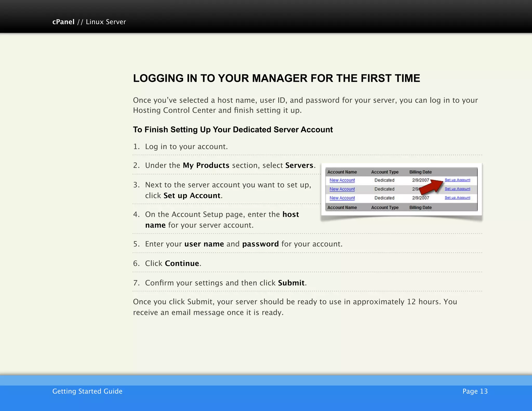This screenshot has height=411, width=532.
Task: Click the bold password text in step 5
Action: (261, 244)
